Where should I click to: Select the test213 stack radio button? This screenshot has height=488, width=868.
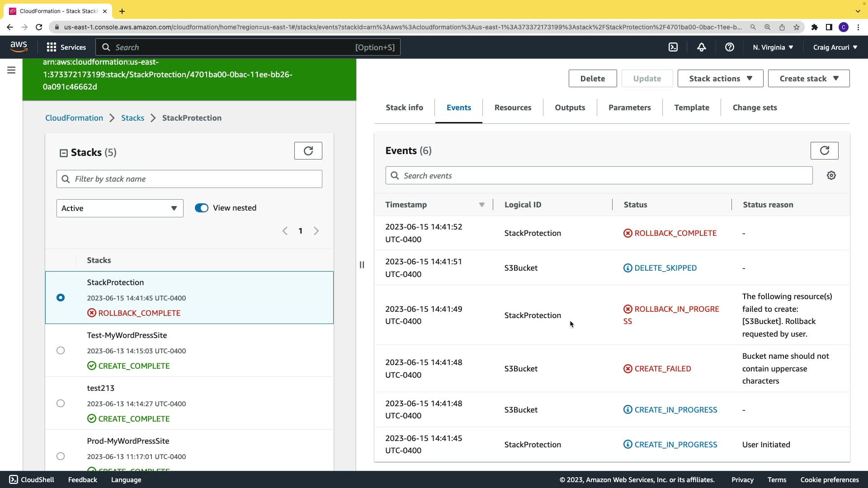point(61,404)
